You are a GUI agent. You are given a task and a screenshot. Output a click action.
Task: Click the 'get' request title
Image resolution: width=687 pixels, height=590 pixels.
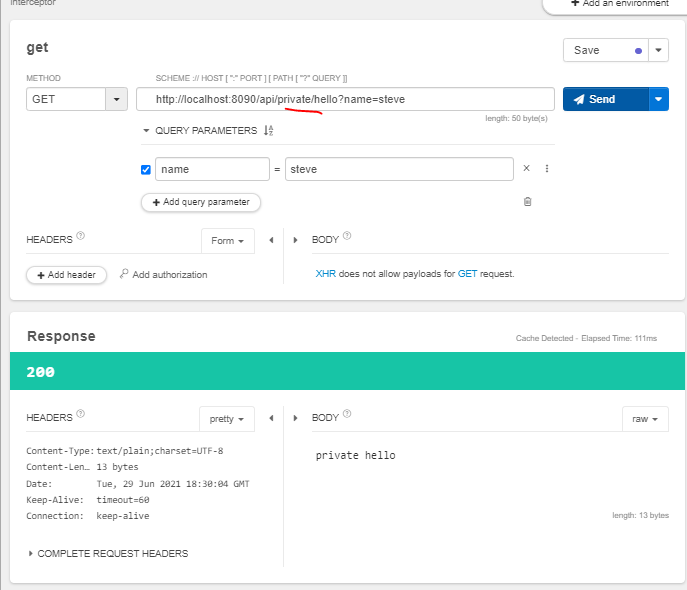click(x=37, y=47)
